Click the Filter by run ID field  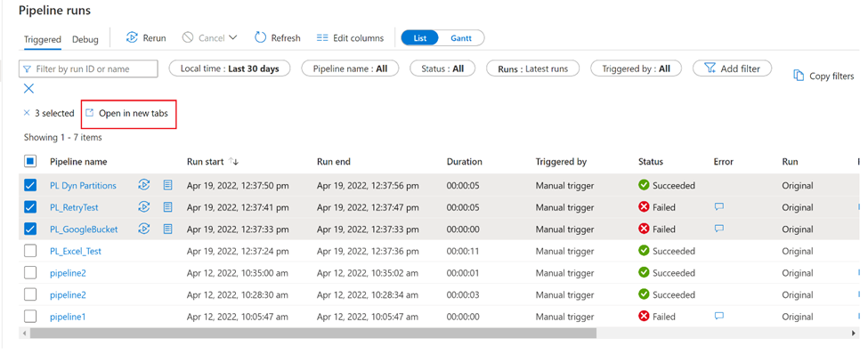pyautogui.click(x=88, y=69)
